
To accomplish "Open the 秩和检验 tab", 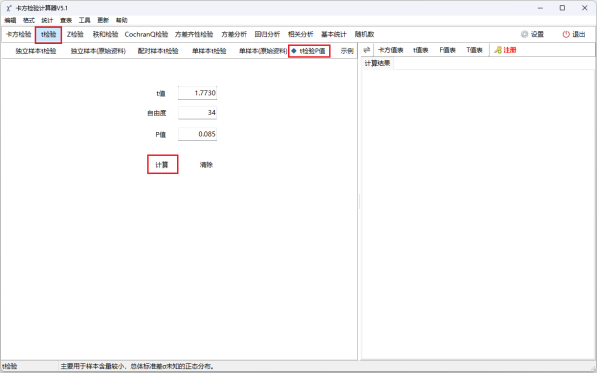I will click(105, 34).
